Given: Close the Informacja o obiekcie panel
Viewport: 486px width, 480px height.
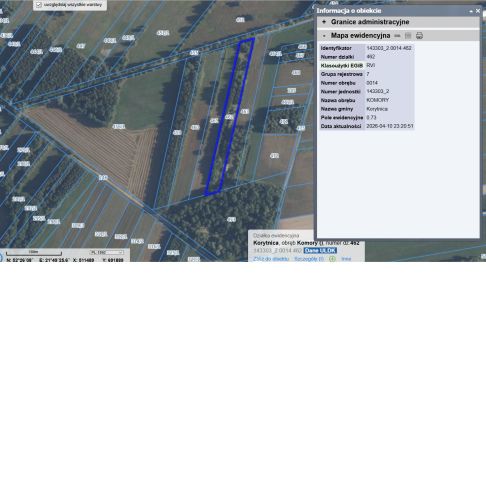Looking at the screenshot, I should click(x=478, y=11).
